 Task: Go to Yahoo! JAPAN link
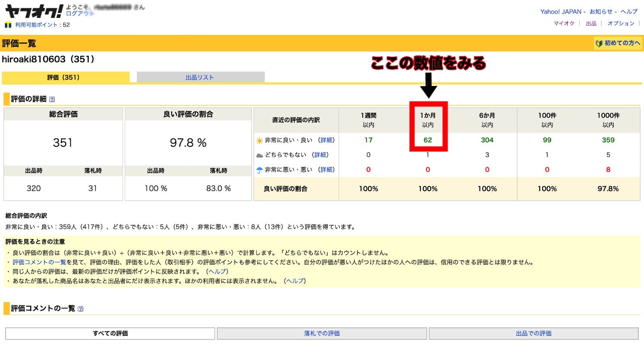tap(561, 12)
